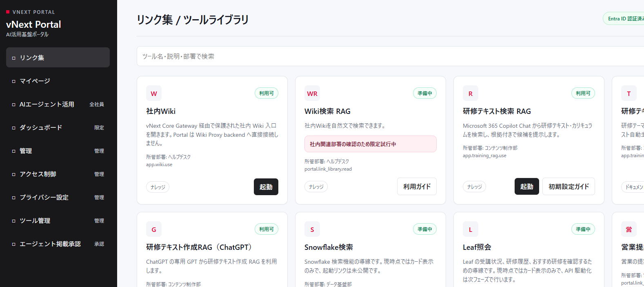Click the app.training_rag.use permission text
Viewport: 644px width, 287px height.
pos(484,156)
